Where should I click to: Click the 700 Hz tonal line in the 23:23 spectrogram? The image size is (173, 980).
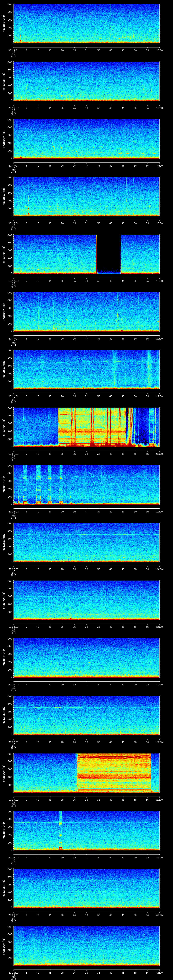pyautogui.click(x=86, y=535)
